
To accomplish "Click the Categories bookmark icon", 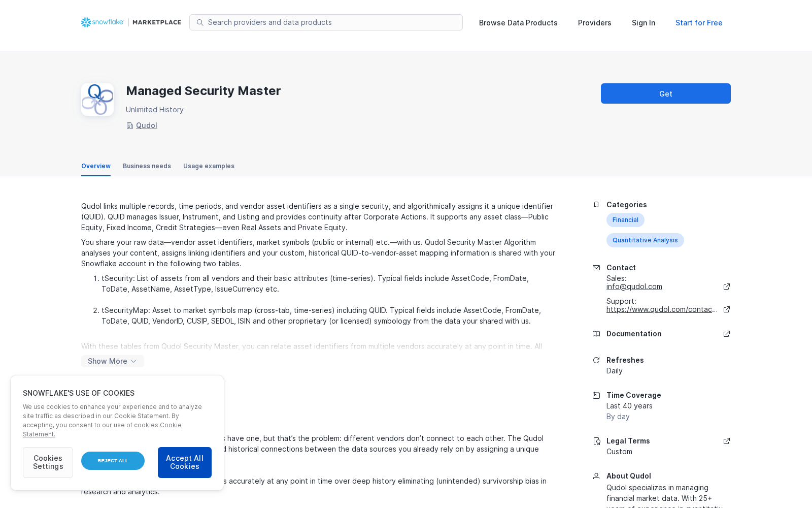I will [x=596, y=205].
